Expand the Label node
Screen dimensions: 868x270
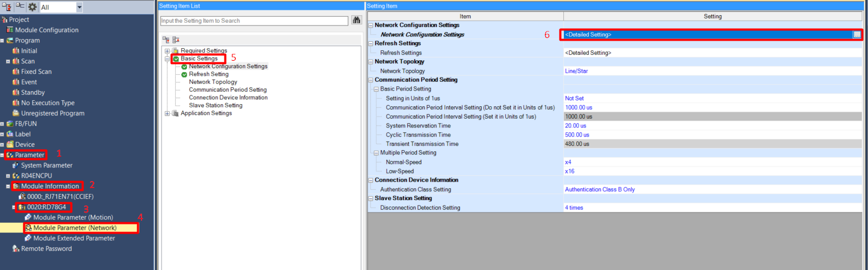click(x=2, y=134)
